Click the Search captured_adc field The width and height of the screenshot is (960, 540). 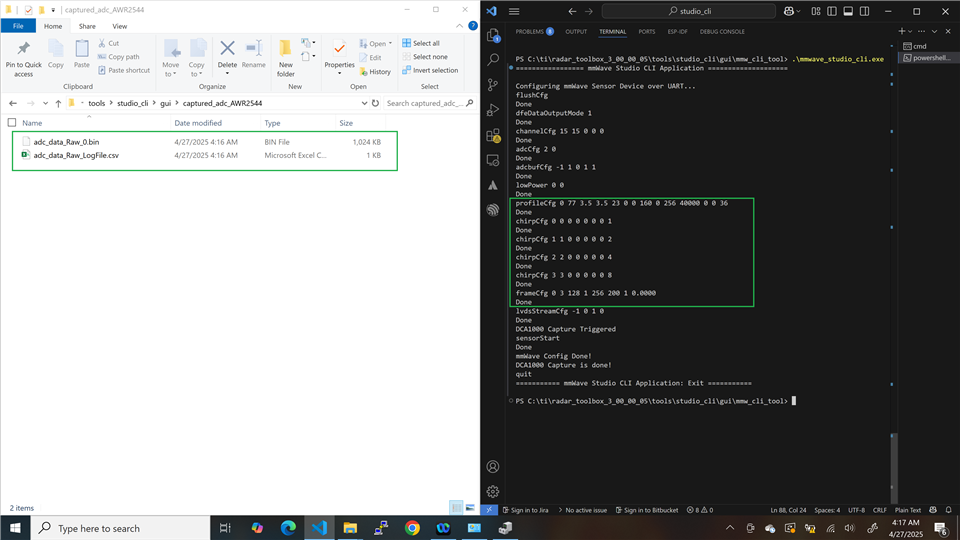point(430,103)
